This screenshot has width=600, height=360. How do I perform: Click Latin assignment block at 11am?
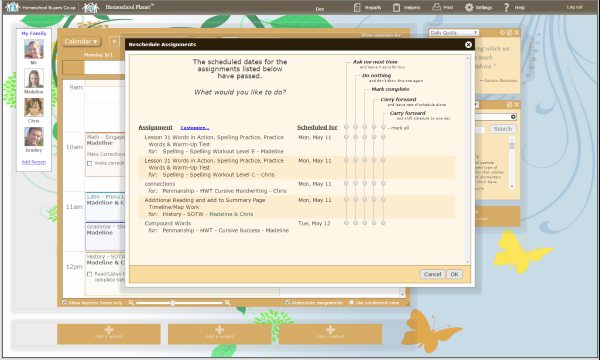tap(106, 207)
